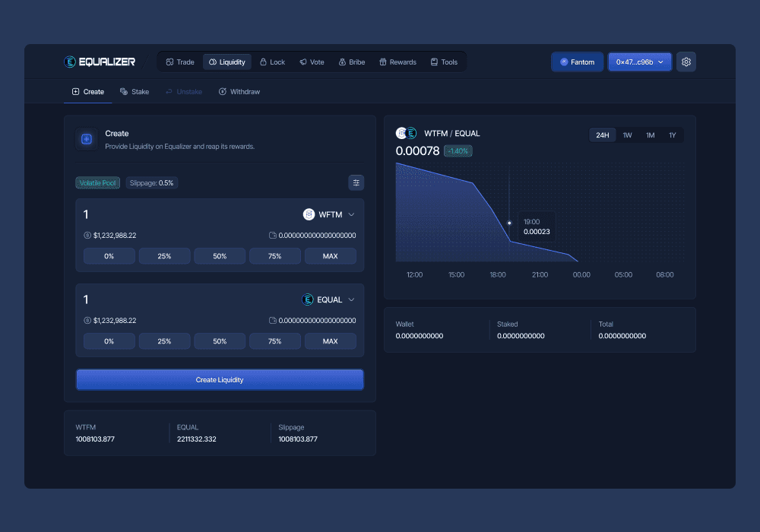
Task: Click the Create panel header icon
Action: 87,140
